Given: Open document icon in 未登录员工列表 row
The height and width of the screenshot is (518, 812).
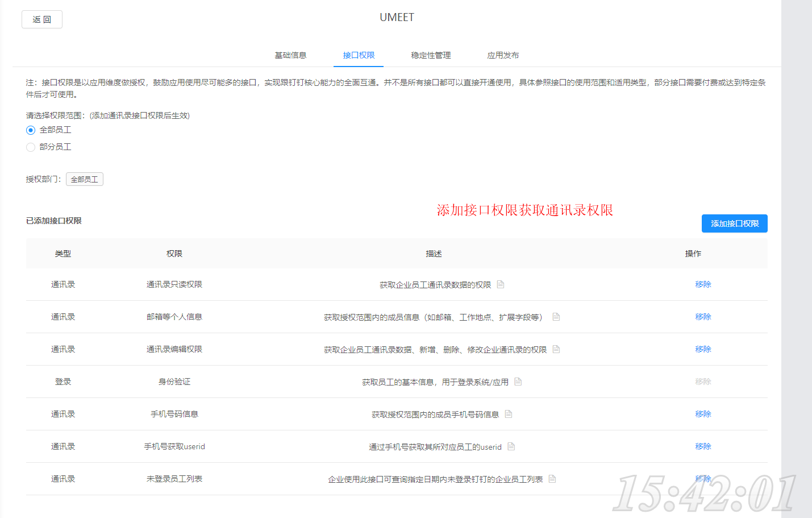Looking at the screenshot, I should point(552,479).
